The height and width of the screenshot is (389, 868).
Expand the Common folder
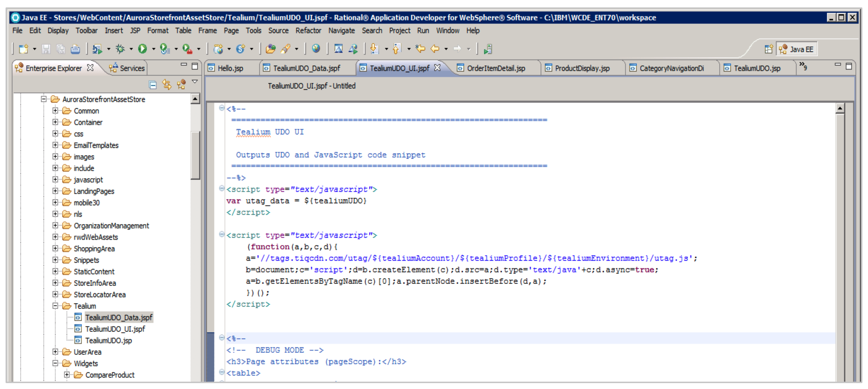pos(55,111)
